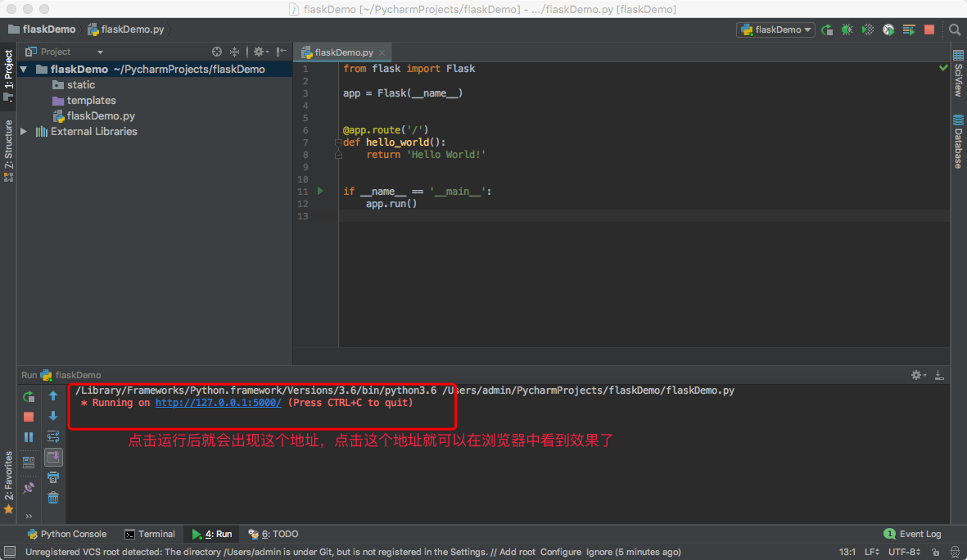
Task: Expand the External Libraries node
Action: coord(24,131)
